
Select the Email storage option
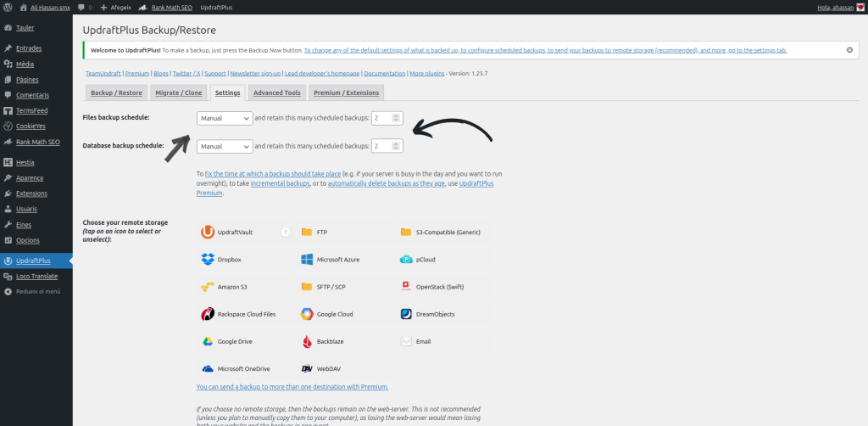[408, 341]
